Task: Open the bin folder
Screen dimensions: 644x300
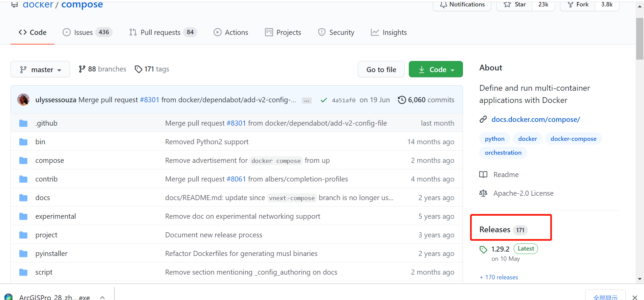Action: tap(40, 142)
